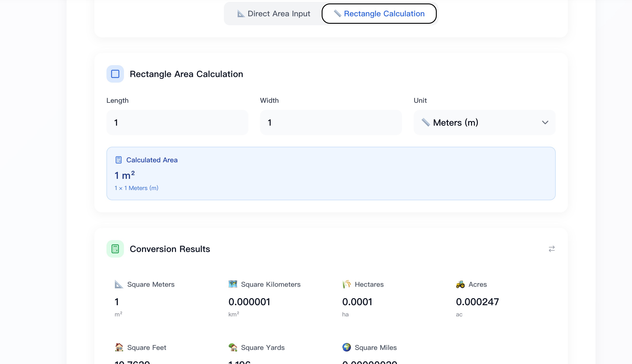
Task: Click the 'Square Feet' label
Action: coord(147,347)
